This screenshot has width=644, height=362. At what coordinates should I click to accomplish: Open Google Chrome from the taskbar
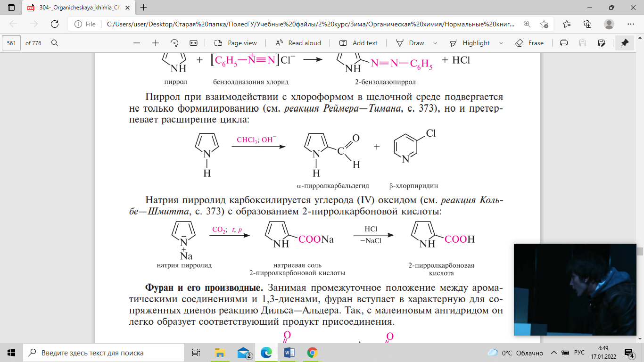[x=312, y=353]
